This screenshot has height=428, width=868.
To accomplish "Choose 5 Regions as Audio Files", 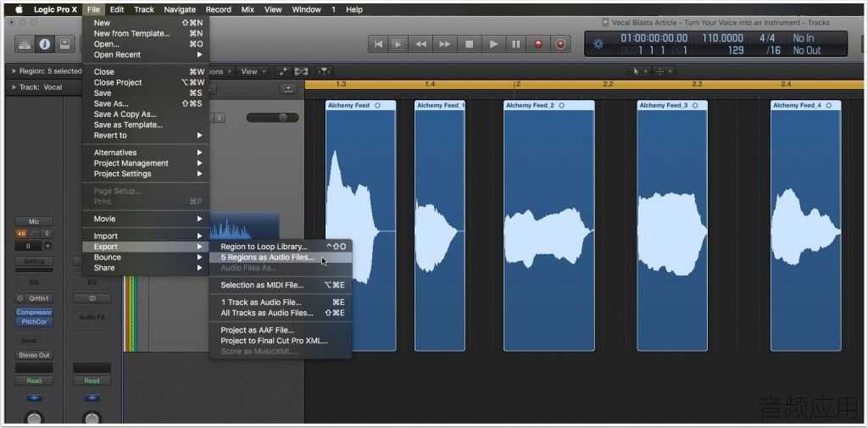I will pos(280,258).
